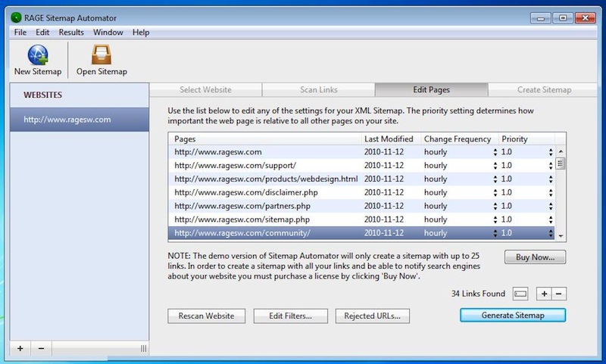
Task: Select the disclaimer.php page row
Action: [x=362, y=193]
